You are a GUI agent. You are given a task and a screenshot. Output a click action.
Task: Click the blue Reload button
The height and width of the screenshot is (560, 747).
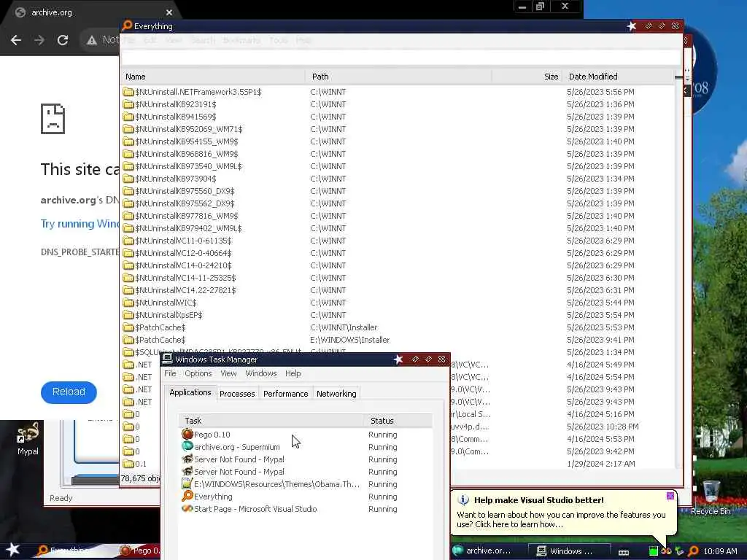(69, 392)
